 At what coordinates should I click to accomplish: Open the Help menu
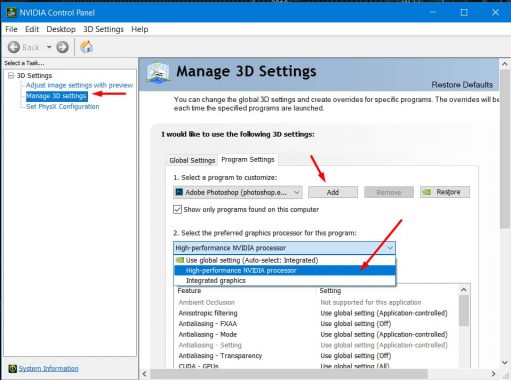(x=140, y=29)
